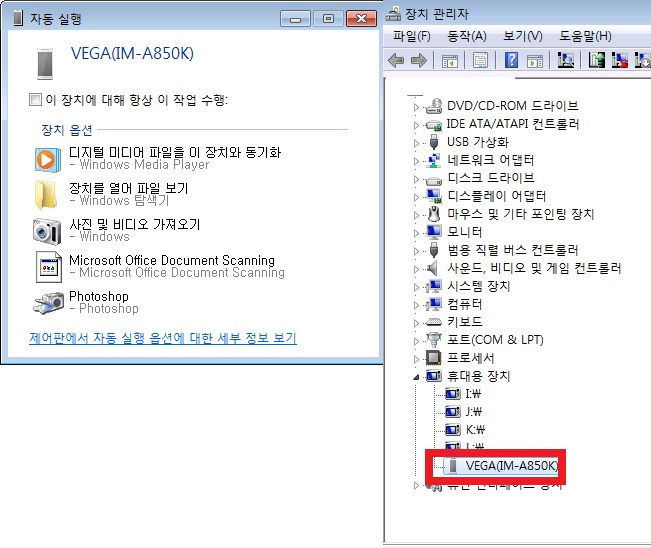Expand IDE ATA/ATAPI 컨트롤러 node

[416, 125]
